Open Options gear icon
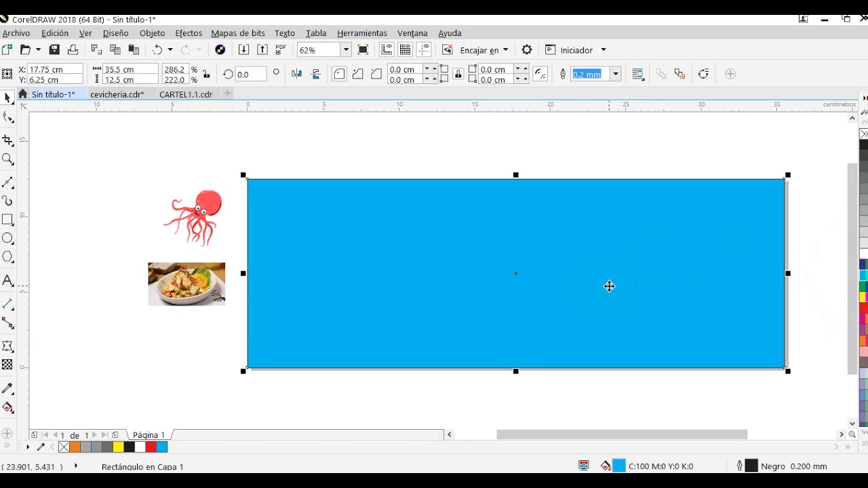The image size is (868, 488). tap(527, 49)
